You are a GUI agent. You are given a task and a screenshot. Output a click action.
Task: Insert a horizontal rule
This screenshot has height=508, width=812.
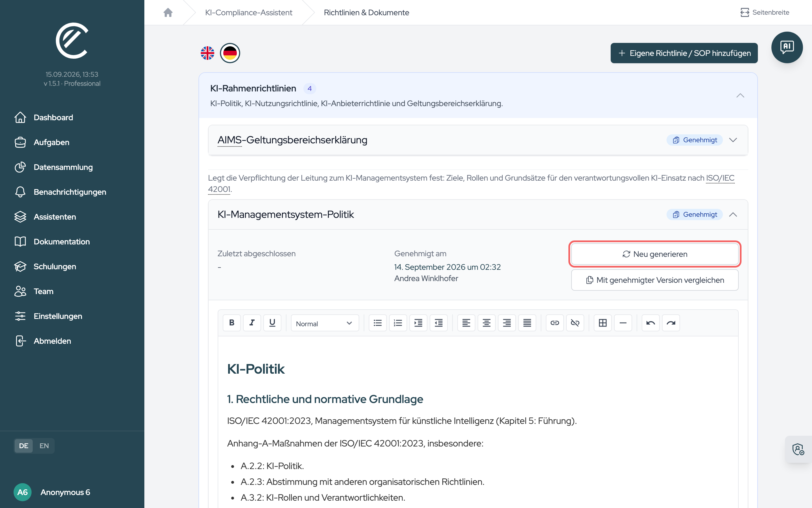(x=623, y=323)
